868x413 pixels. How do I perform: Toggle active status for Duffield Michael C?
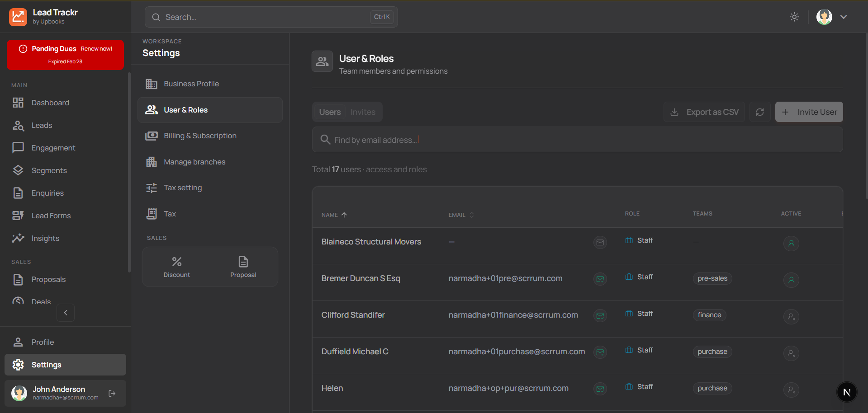pyautogui.click(x=791, y=353)
